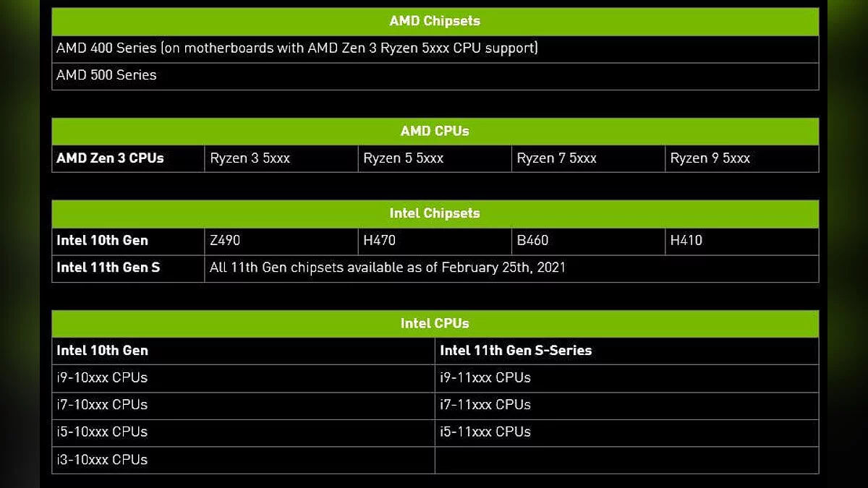Select the H410 chipset cell
This screenshot has width=868, height=488.
coord(686,241)
